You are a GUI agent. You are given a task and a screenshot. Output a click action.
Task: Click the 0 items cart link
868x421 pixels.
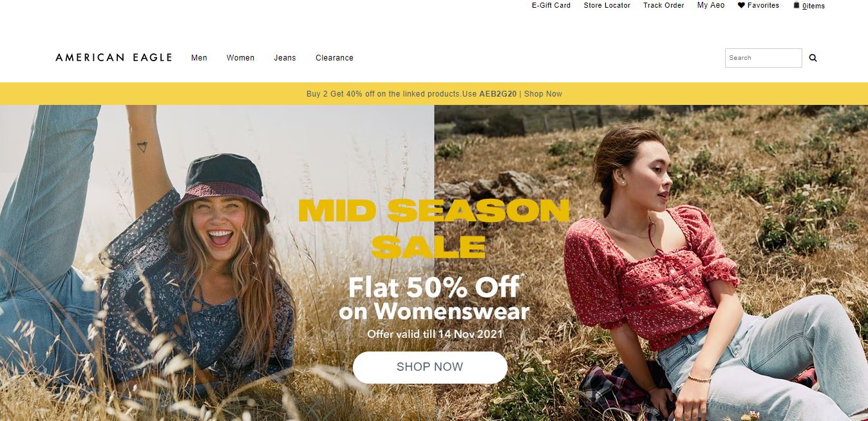[813, 6]
